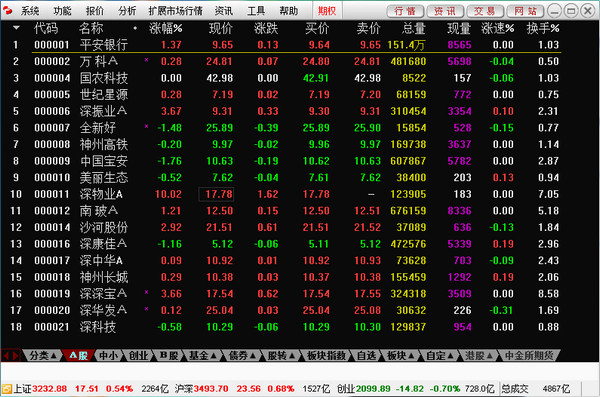Select the 深振业A stock name
This screenshot has width=600, height=397.
[103, 111]
